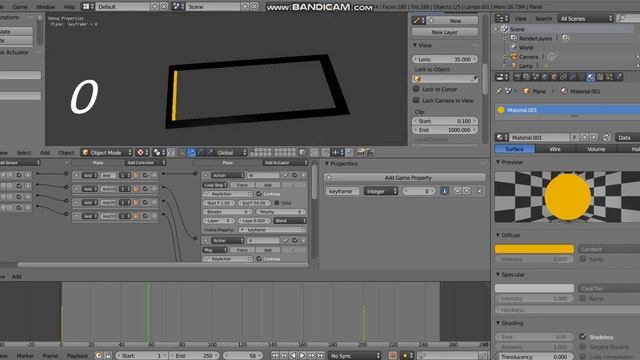Switch to the Volume material type
This screenshot has width=640, height=360.
pos(596,149)
